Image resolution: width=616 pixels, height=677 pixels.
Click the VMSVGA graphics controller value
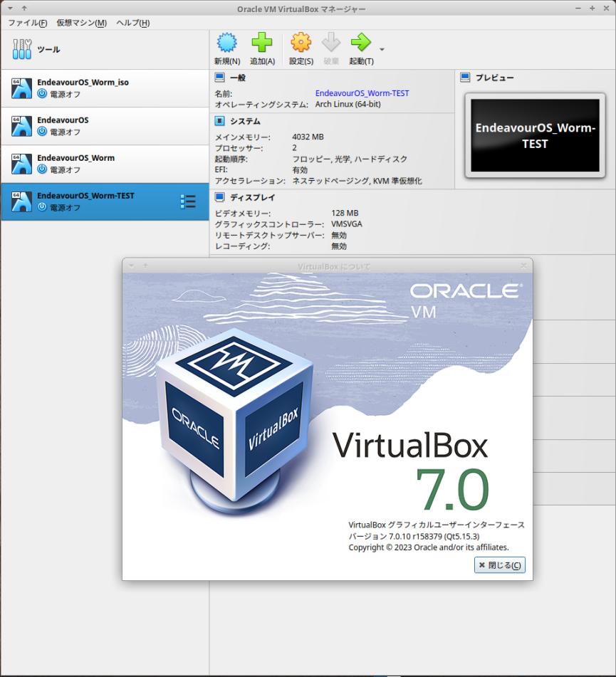[x=346, y=224]
